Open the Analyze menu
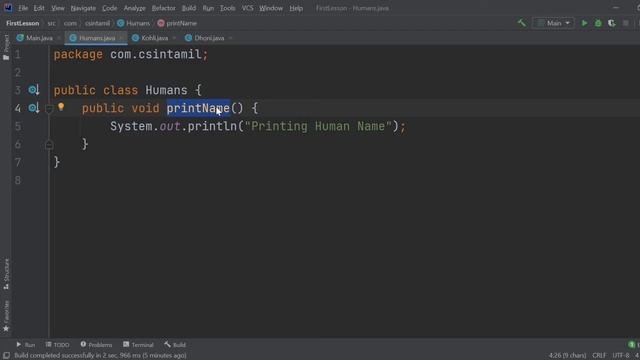This screenshot has width=640, height=360. (x=134, y=8)
